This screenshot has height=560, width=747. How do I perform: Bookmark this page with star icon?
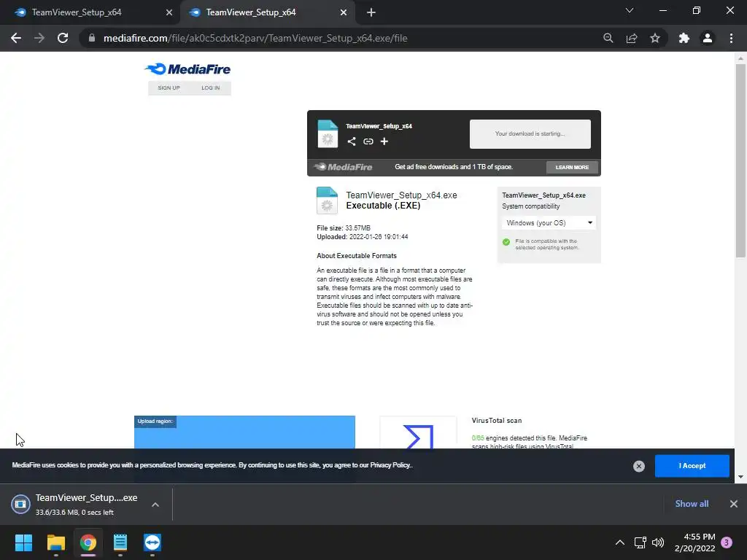pyautogui.click(x=655, y=38)
